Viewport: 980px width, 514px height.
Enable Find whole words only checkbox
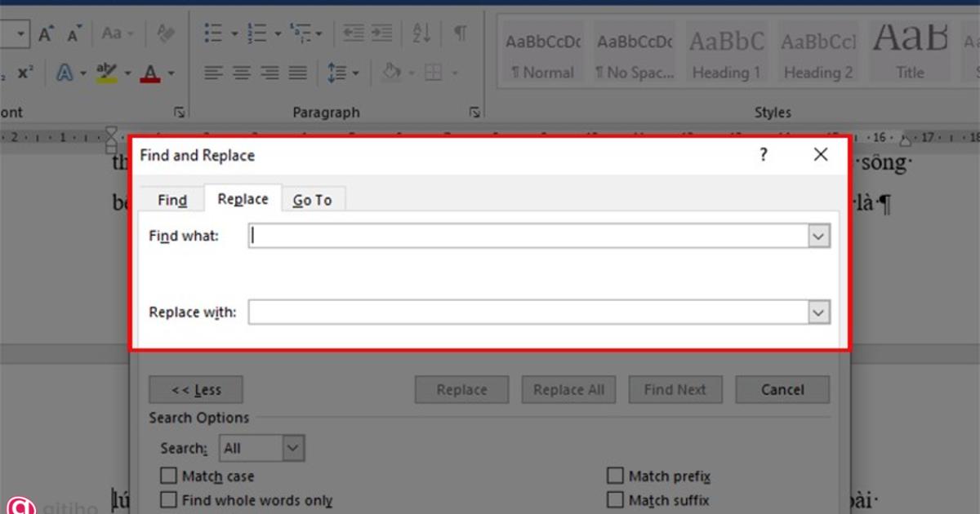169,500
